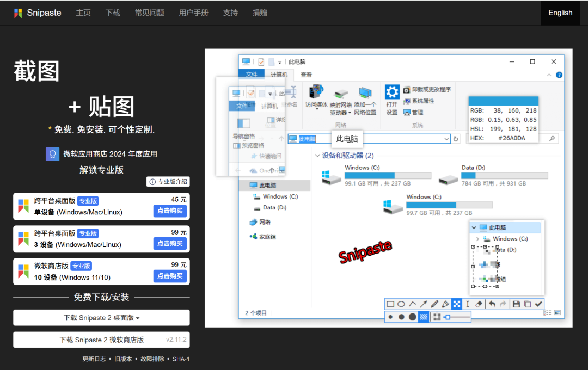Click the refresh icon beside the address bar

(x=456, y=139)
